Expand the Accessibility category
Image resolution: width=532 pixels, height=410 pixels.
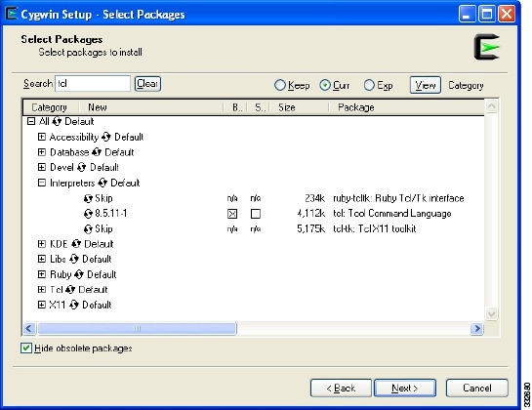point(41,137)
